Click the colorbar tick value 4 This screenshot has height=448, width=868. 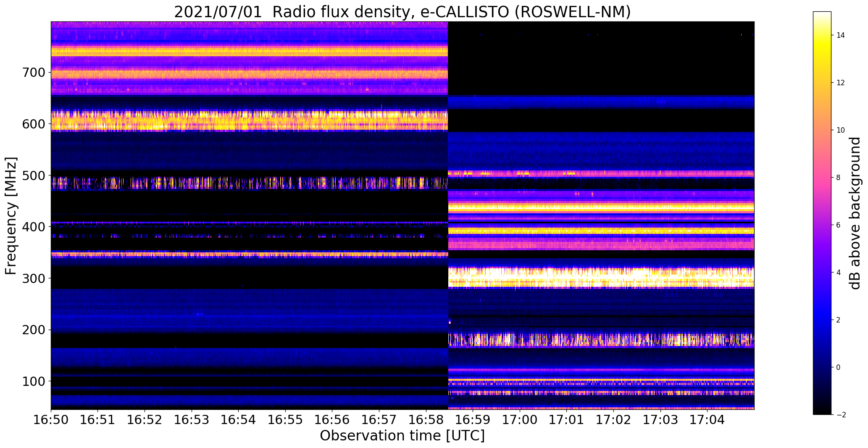pyautogui.click(x=839, y=272)
